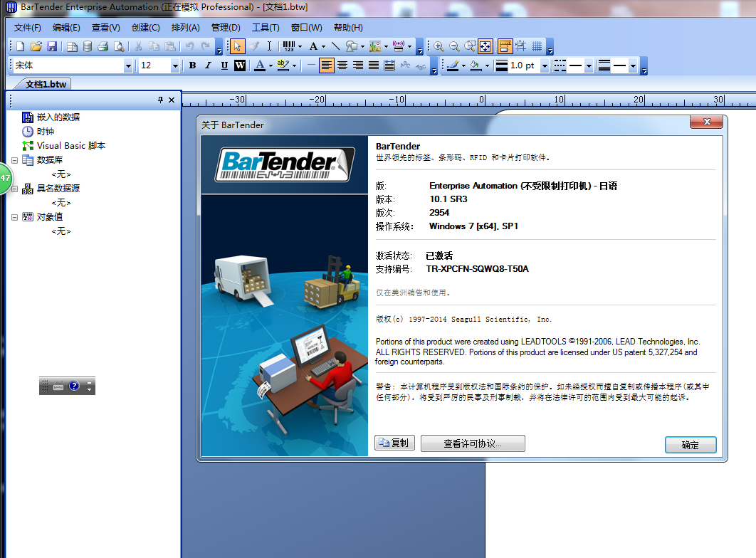Open the 查看(V) menu
The width and height of the screenshot is (756, 558).
pyautogui.click(x=106, y=28)
